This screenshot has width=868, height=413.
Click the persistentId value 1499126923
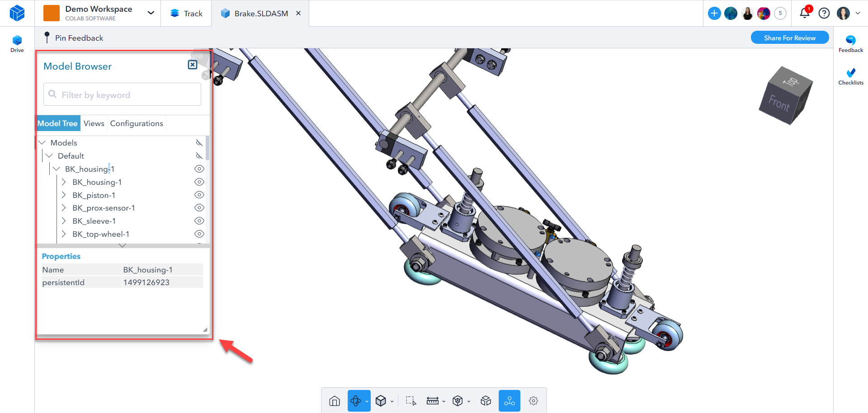point(146,282)
